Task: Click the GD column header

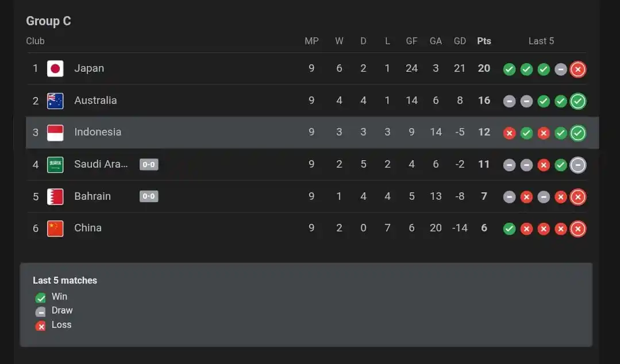Action: point(460,41)
